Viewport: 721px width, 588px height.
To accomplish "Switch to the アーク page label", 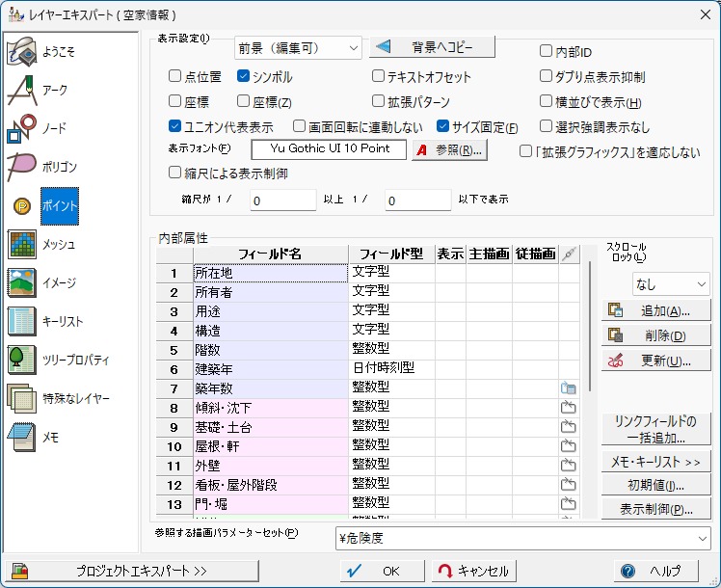I will [55, 90].
